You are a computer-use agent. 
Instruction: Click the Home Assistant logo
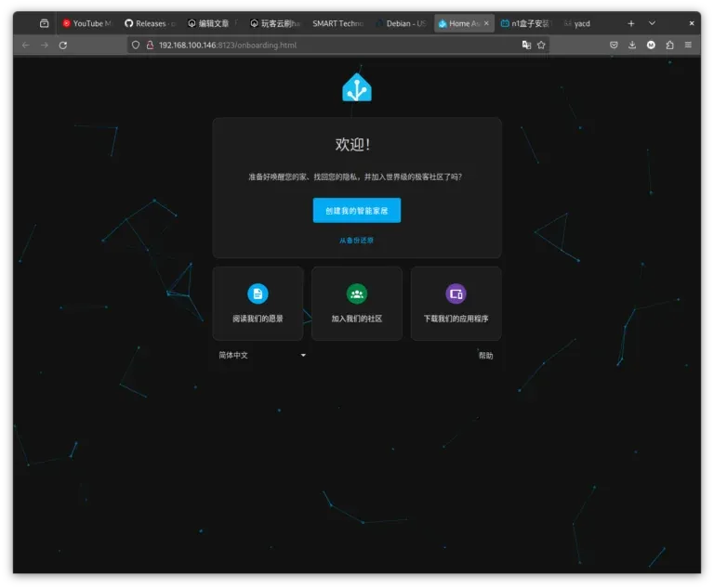tap(357, 87)
